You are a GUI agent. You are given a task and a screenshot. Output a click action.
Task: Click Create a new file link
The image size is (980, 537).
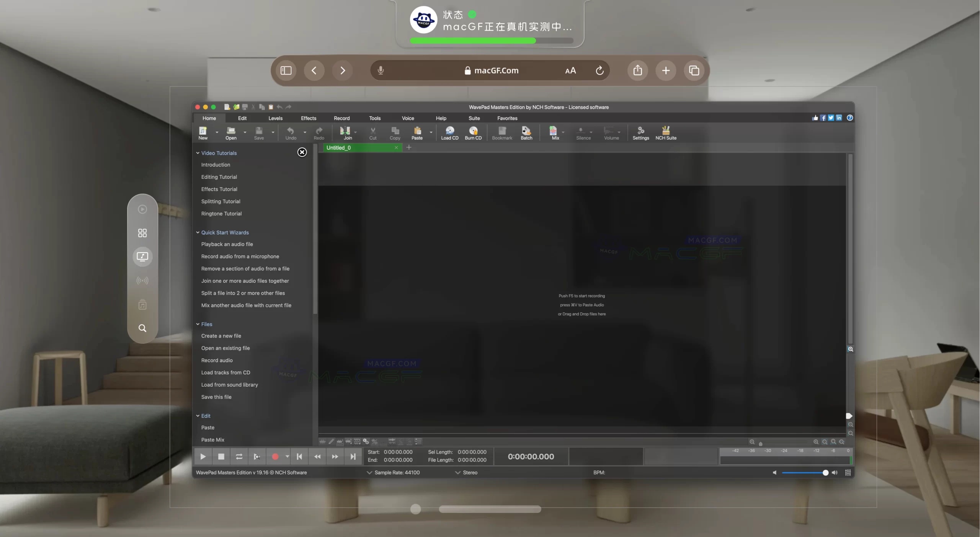(x=221, y=336)
